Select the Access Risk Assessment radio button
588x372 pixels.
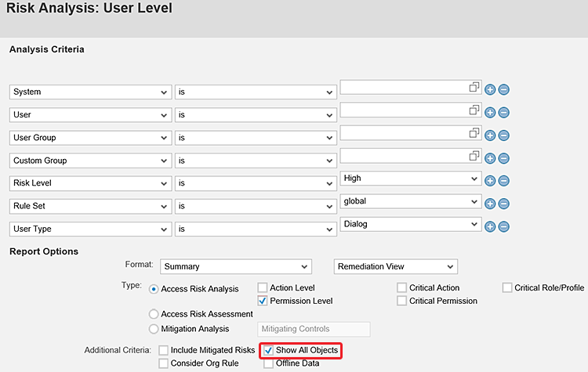coord(154,314)
